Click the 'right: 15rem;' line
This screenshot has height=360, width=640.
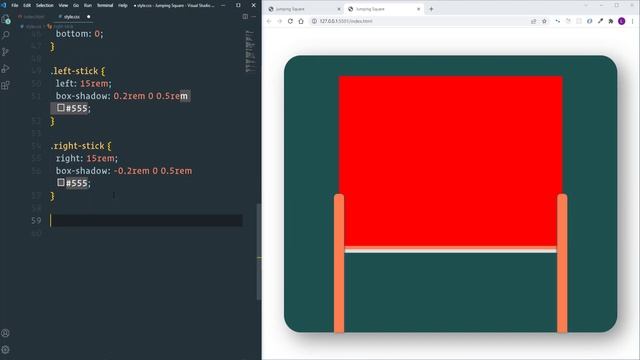(87, 158)
